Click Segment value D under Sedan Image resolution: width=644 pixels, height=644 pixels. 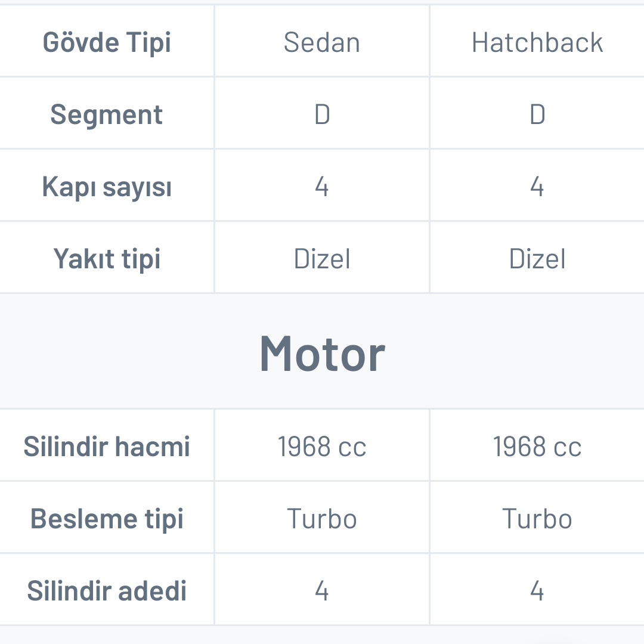click(x=322, y=114)
